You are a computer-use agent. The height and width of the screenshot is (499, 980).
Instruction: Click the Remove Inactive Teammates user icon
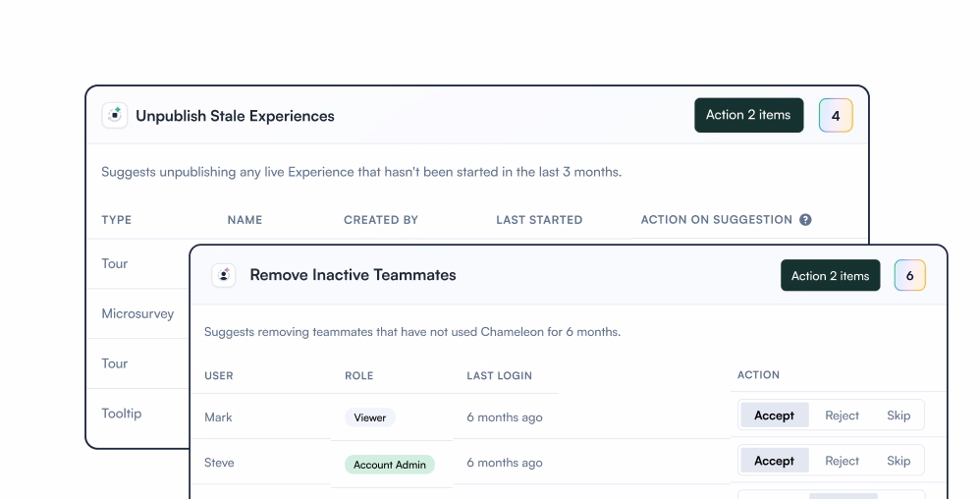tap(224, 275)
